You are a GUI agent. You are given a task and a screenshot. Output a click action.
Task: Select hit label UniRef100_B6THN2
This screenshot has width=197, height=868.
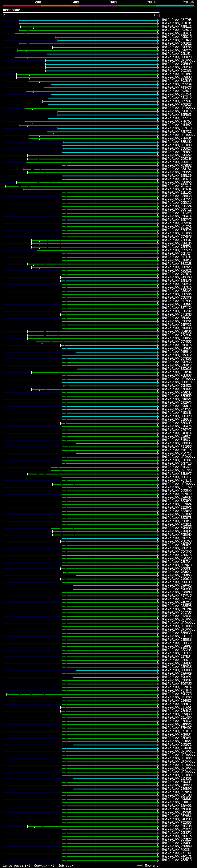(176, 74)
